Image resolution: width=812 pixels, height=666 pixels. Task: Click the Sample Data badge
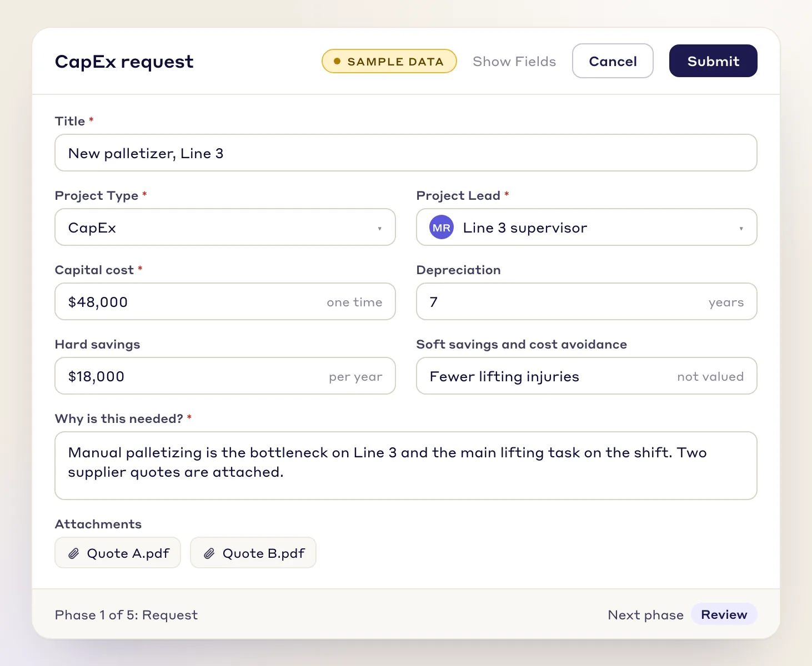click(389, 61)
